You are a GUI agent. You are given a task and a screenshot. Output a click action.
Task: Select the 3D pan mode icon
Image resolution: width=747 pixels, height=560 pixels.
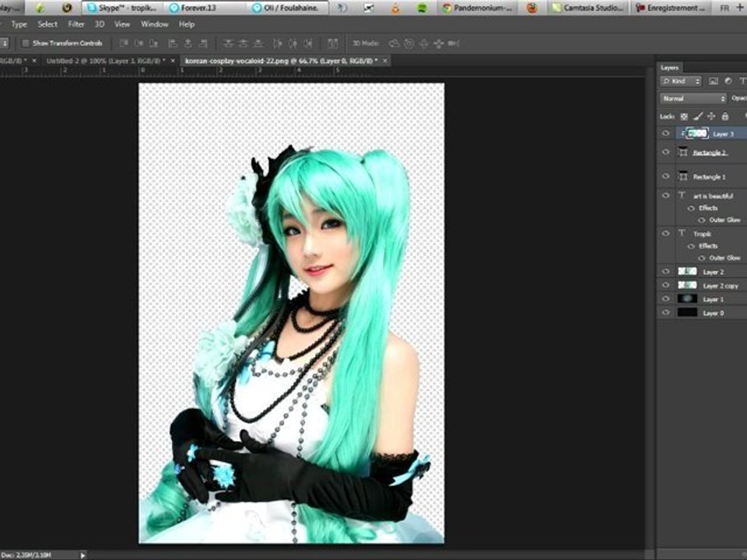tap(423, 44)
